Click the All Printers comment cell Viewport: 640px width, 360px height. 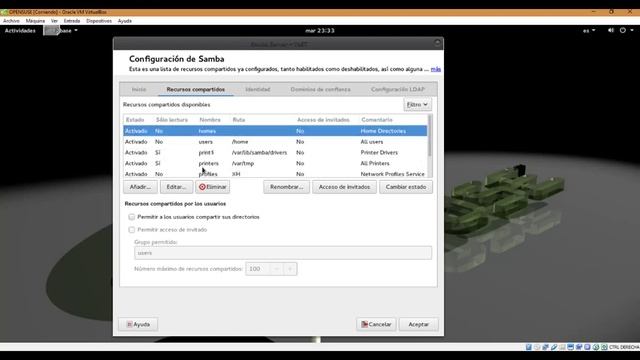[x=375, y=163]
